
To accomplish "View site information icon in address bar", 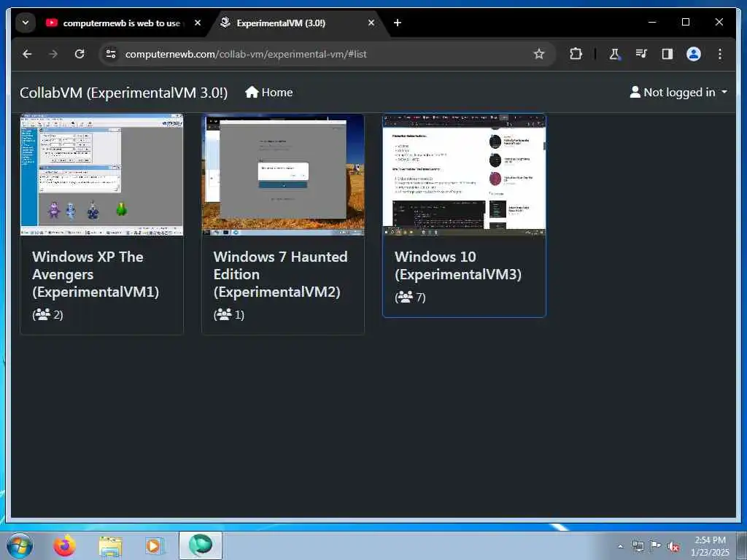I will click(111, 54).
